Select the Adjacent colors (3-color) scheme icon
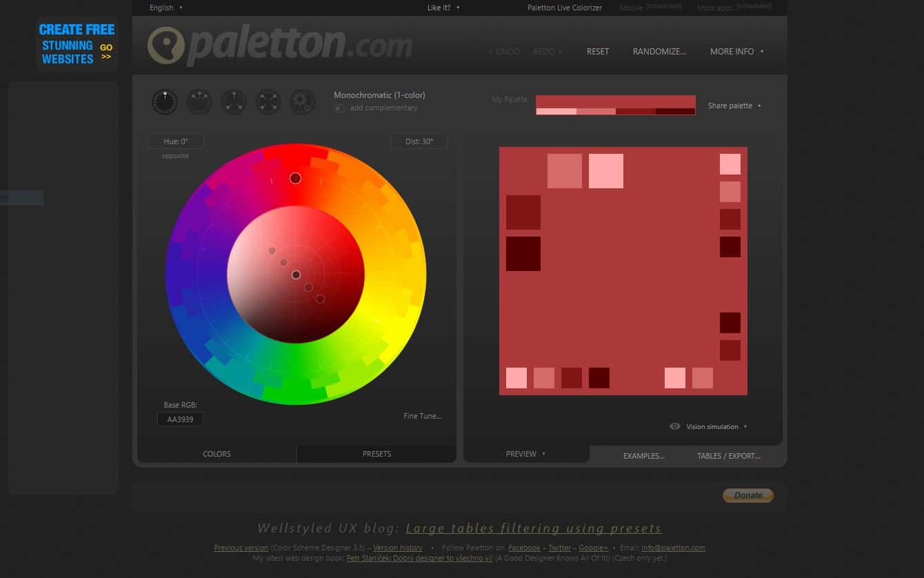The image size is (924, 578). point(199,102)
